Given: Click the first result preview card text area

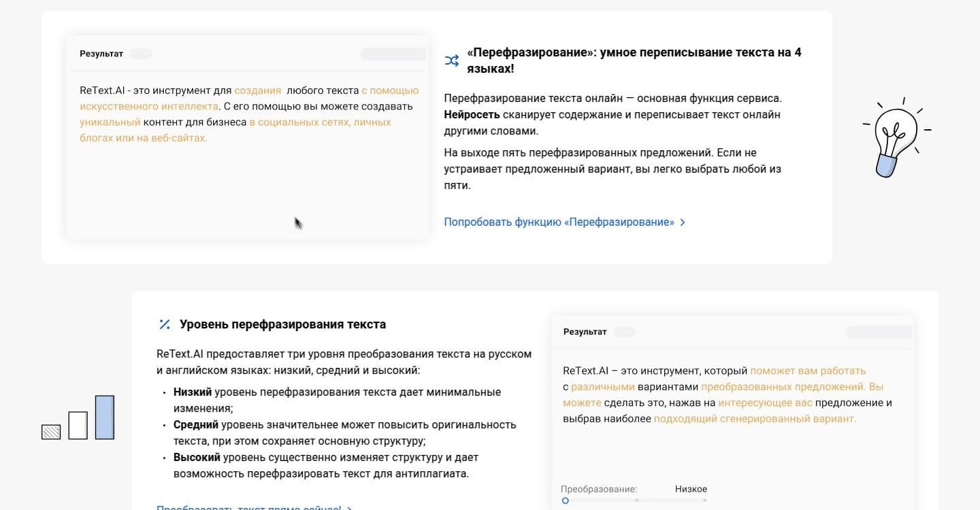Looking at the screenshot, I should [249, 114].
